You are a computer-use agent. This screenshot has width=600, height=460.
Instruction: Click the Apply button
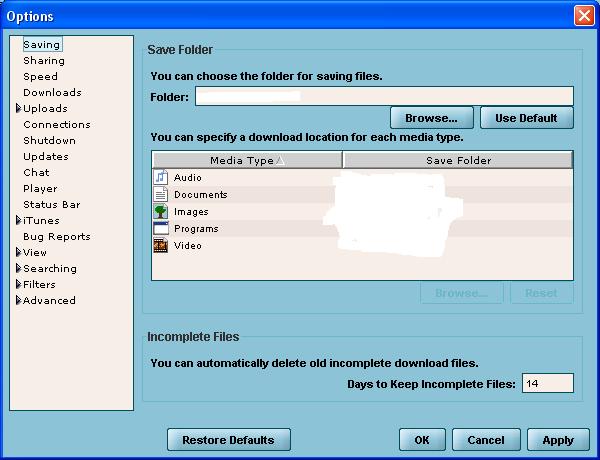[x=558, y=440]
